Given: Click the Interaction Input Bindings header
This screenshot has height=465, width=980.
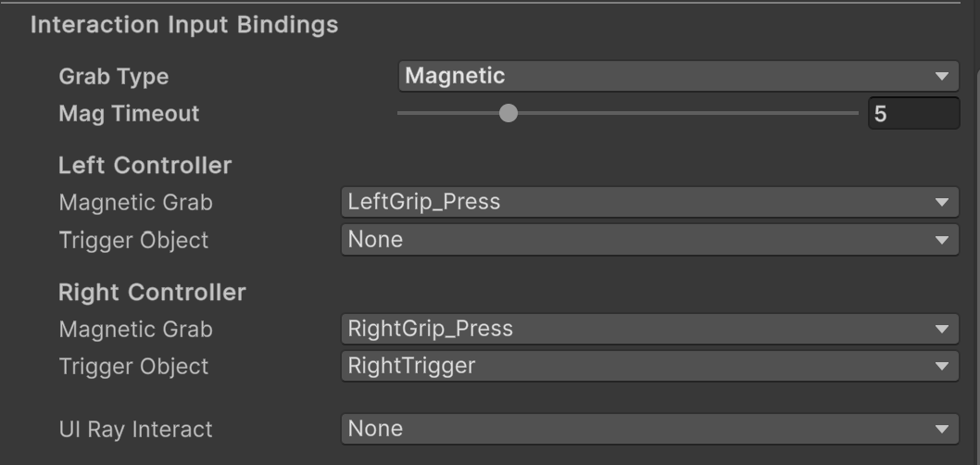Looking at the screenshot, I should (x=184, y=25).
